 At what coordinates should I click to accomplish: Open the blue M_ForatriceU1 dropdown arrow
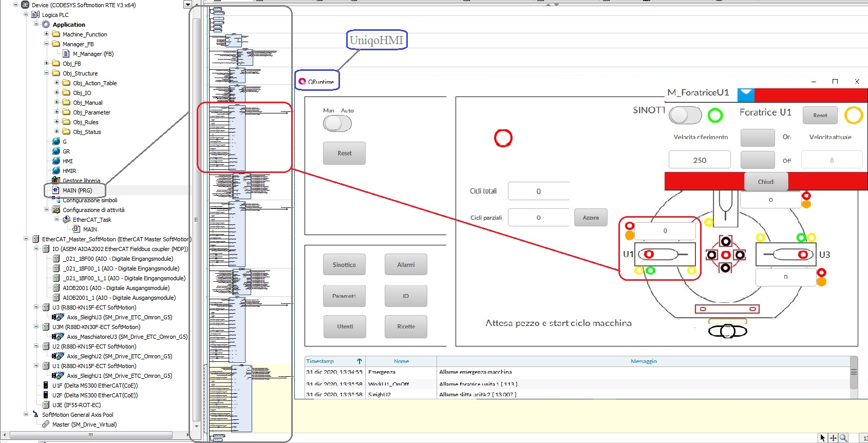click(x=746, y=94)
